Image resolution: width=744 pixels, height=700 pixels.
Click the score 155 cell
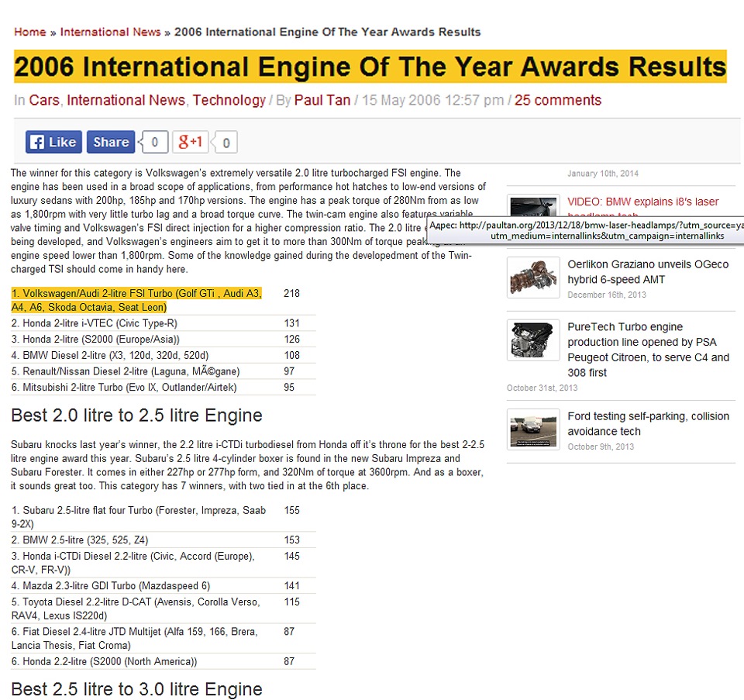coord(292,510)
